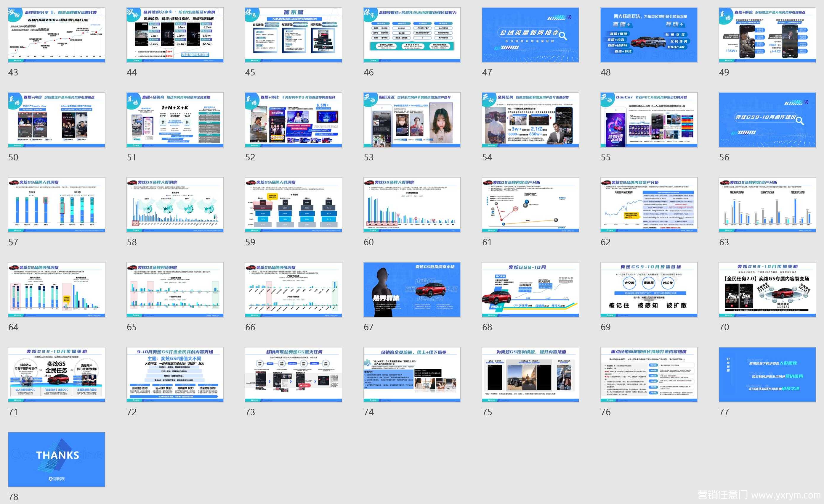Select slide 68 thumbnail
The image size is (824, 504).
click(x=530, y=289)
